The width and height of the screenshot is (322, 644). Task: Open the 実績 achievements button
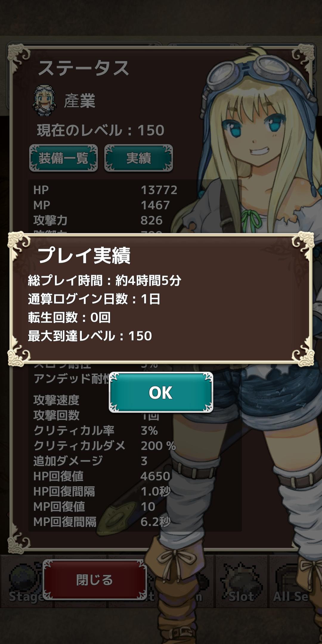coord(139,158)
